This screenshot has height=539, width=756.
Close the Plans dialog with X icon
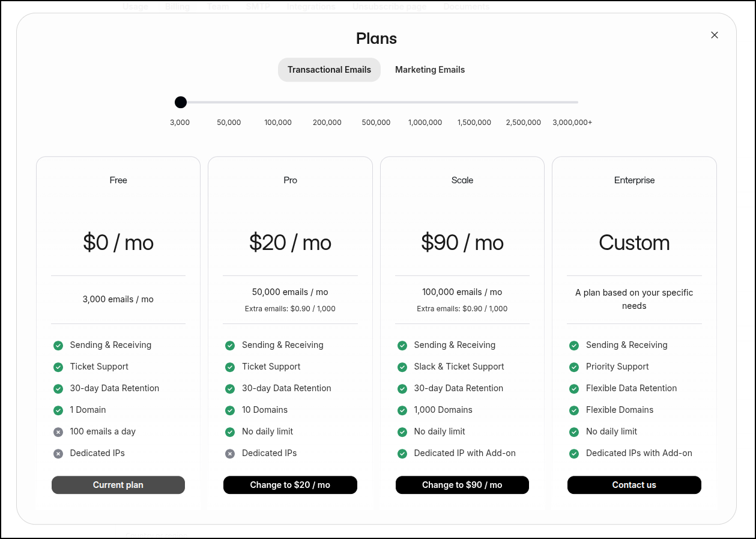(x=715, y=35)
